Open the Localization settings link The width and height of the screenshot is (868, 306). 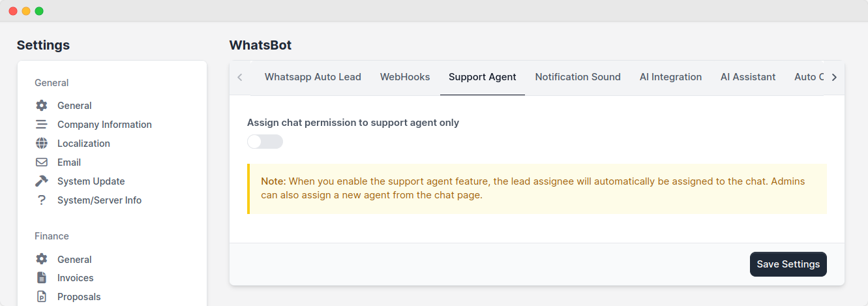83,144
